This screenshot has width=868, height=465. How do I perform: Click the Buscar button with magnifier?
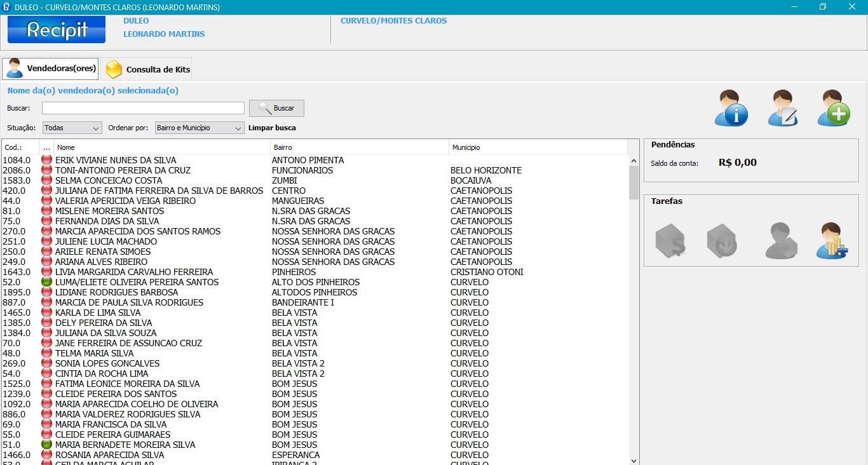tap(276, 108)
